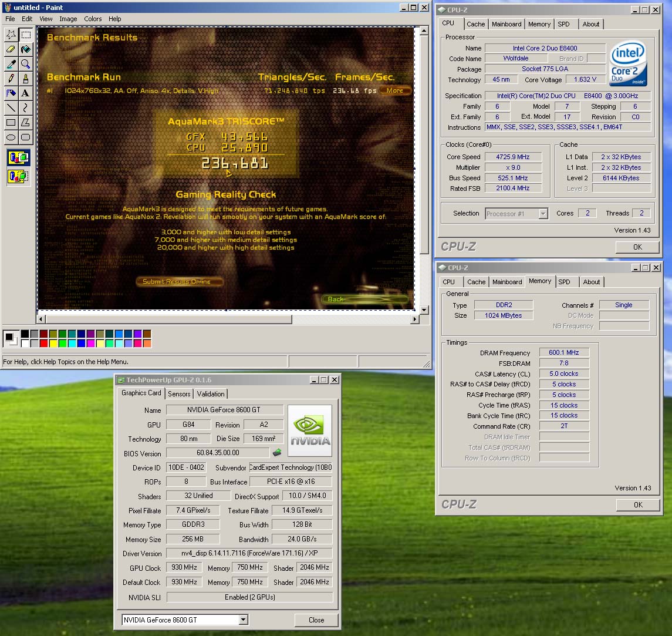This screenshot has height=636, width=672.
Task: Select the Rectangle shape tool
Action: pos(11,123)
